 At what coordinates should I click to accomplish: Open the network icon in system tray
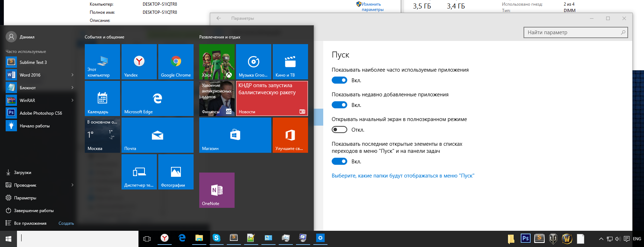click(610, 239)
